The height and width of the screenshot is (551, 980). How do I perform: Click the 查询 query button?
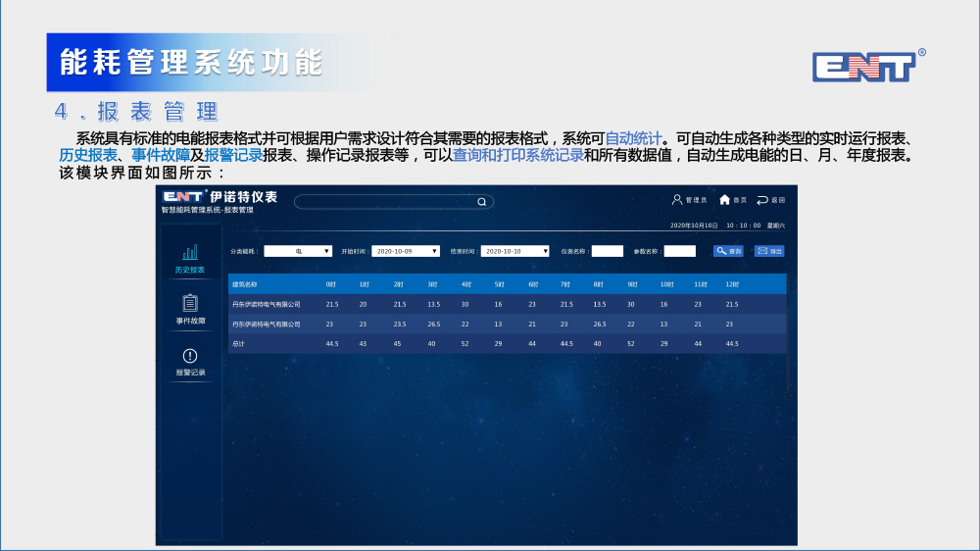728,251
